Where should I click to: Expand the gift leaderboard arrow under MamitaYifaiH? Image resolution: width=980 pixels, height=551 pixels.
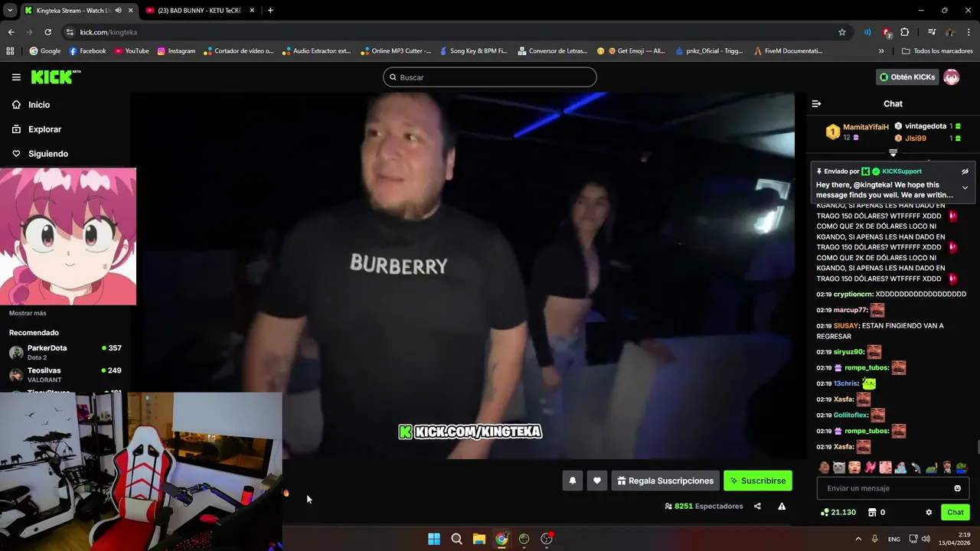click(x=893, y=153)
